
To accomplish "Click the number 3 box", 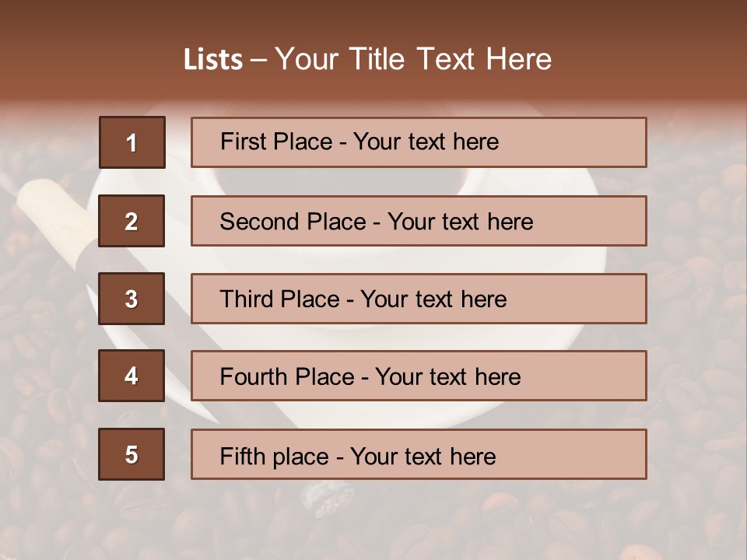I will tap(132, 299).
